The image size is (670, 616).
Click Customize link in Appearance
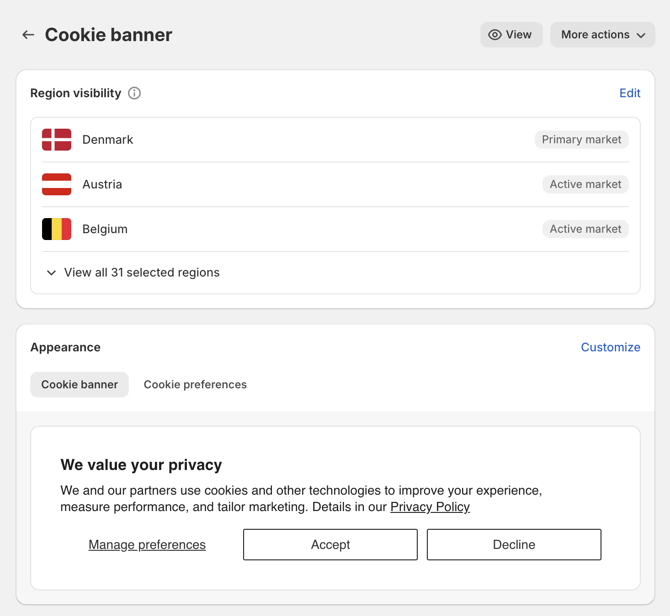click(611, 347)
